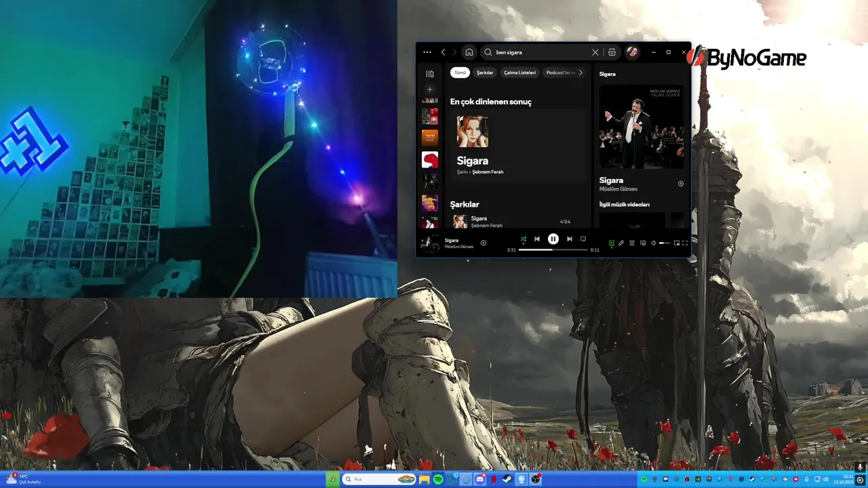Open Discord from the taskbar
Viewport: 868px width, 488px height.
click(481, 479)
